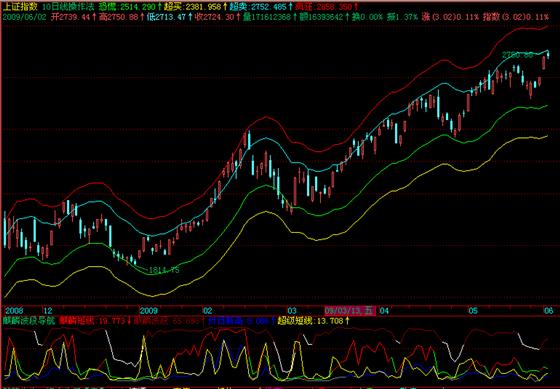Select the 麒麟波段导航 sub-indicator label
560x389 pixels.
(29, 320)
